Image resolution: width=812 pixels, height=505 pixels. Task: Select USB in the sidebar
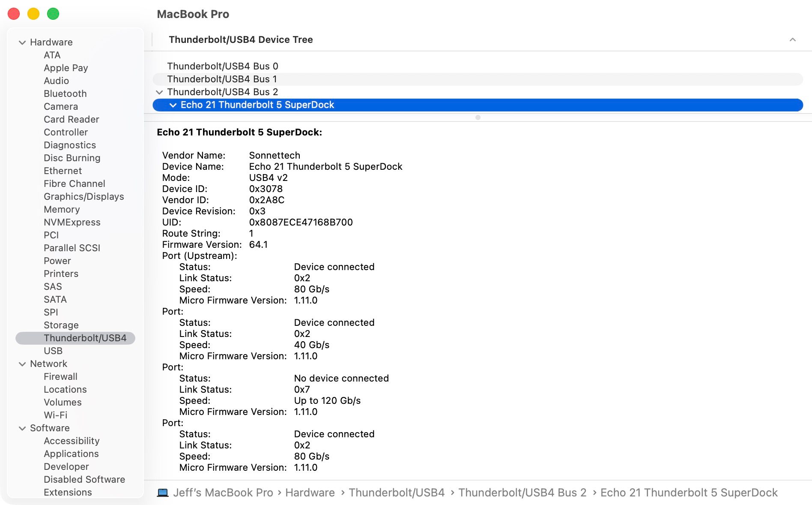click(53, 351)
